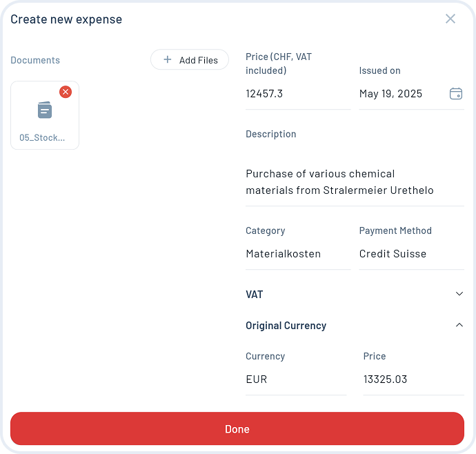Open the calendar date picker icon

pos(455,94)
